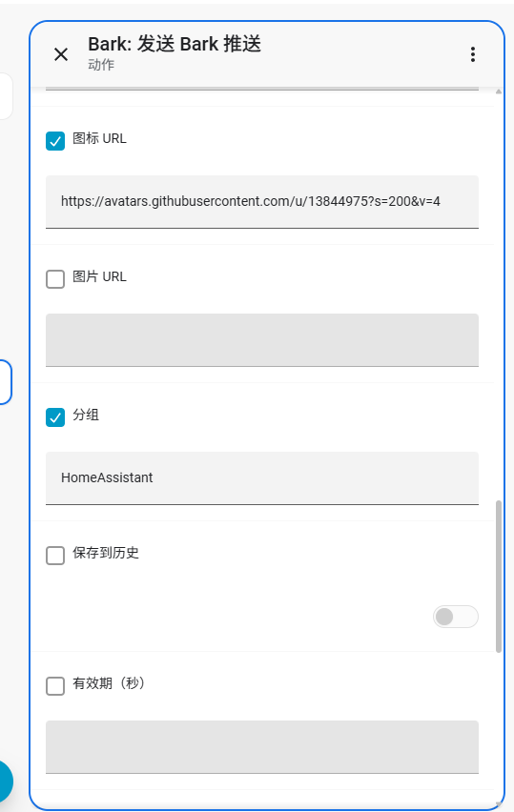Uncheck the 图标 URL checkbox
Image resolution: width=514 pixels, height=812 pixels.
(55, 141)
